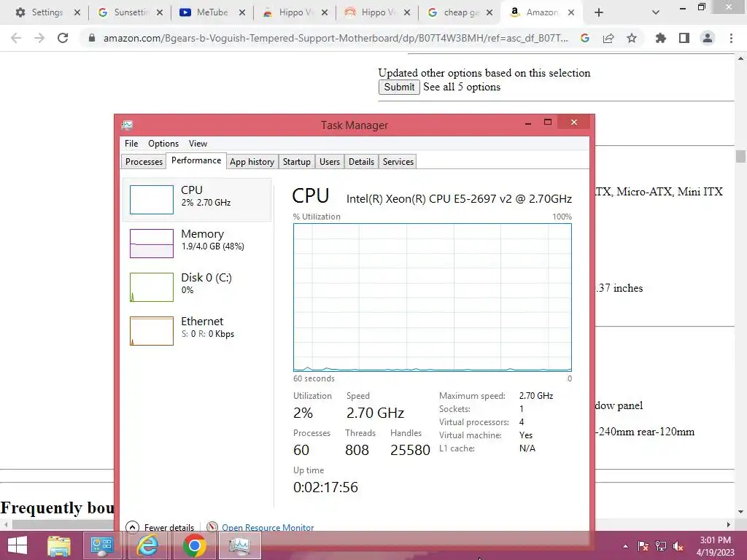Screen dimensions: 747x560
Task: Open Internet Explorer from taskbar
Action: click(x=147, y=545)
